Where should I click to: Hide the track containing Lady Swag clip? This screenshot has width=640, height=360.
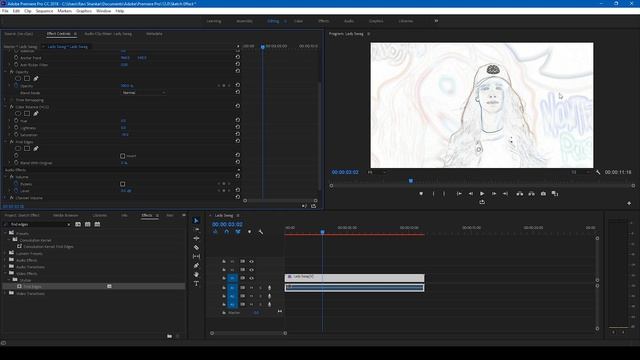point(251,278)
